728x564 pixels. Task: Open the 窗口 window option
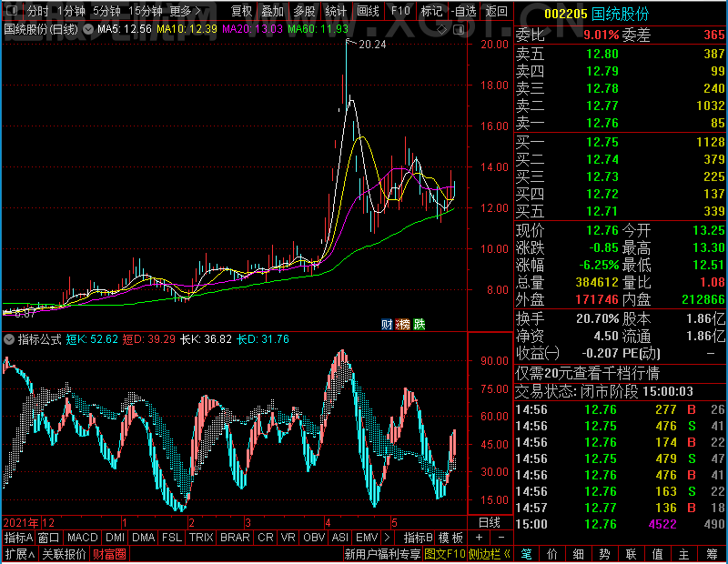(49, 537)
